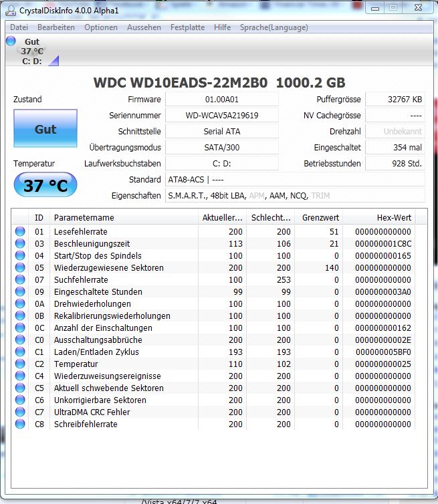Click the parameter name Laden/Entladen Zyklus

(96, 352)
